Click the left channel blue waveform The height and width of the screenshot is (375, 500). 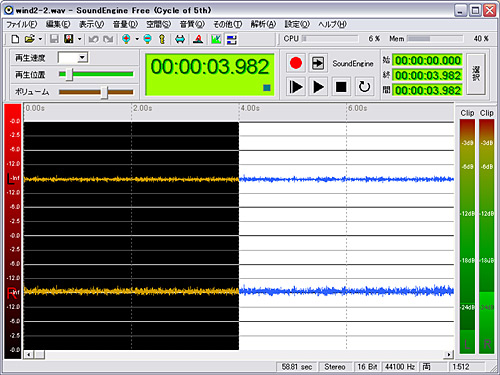coord(346,179)
